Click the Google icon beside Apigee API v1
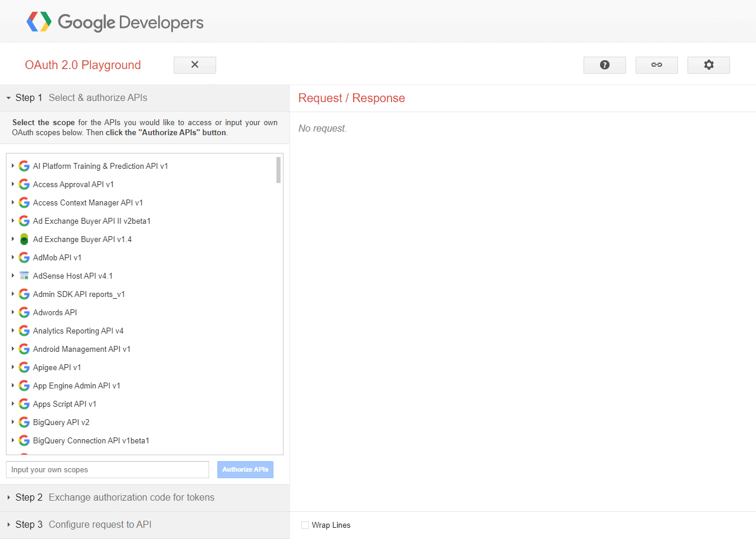Screen dimensions: 756x539 tap(24, 367)
